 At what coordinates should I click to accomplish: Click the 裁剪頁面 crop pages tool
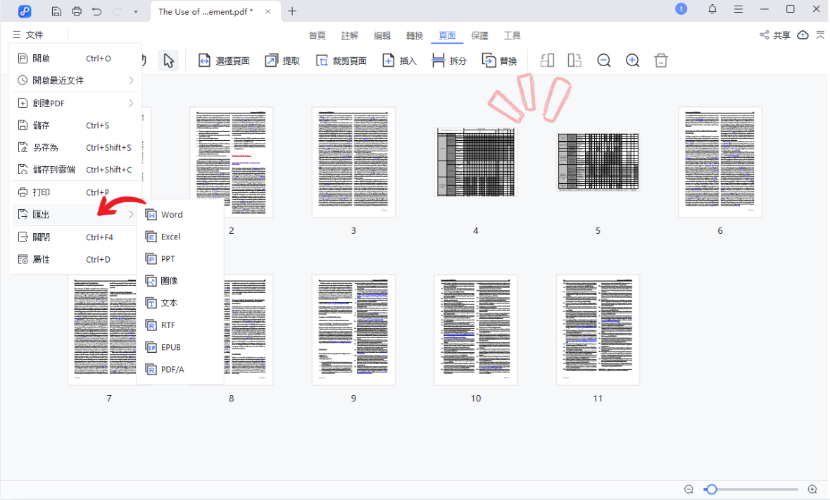341,61
